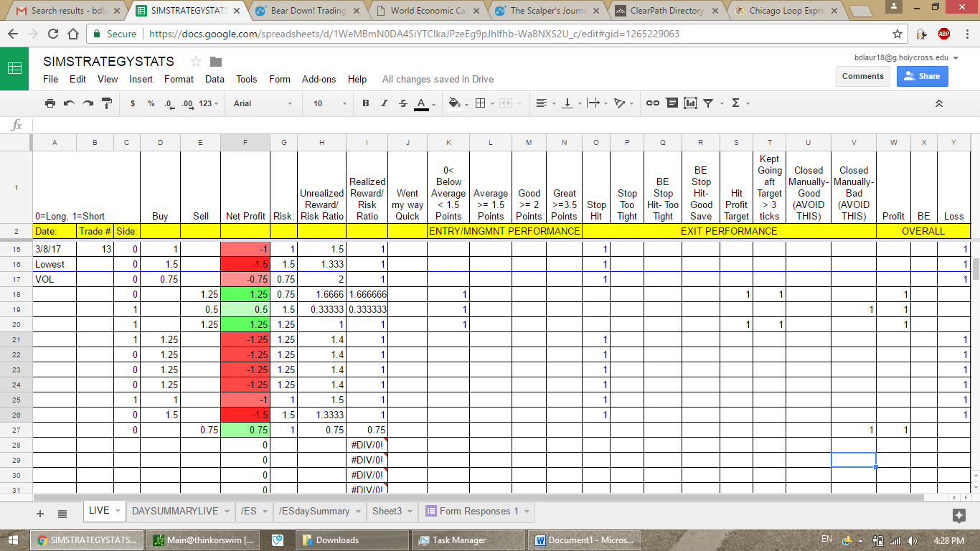Click the blue Share button

coord(922,76)
